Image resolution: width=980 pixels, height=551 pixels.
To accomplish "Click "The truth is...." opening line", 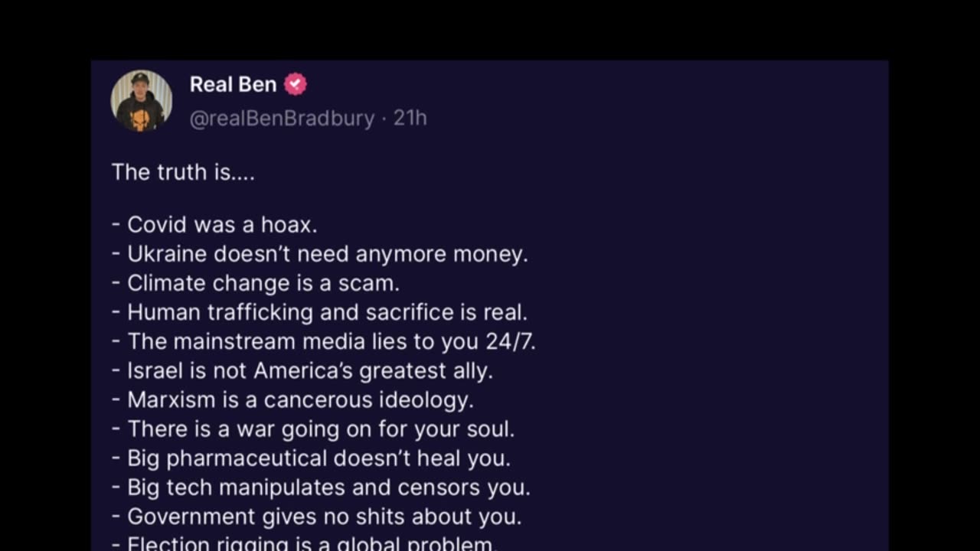I will (183, 172).
